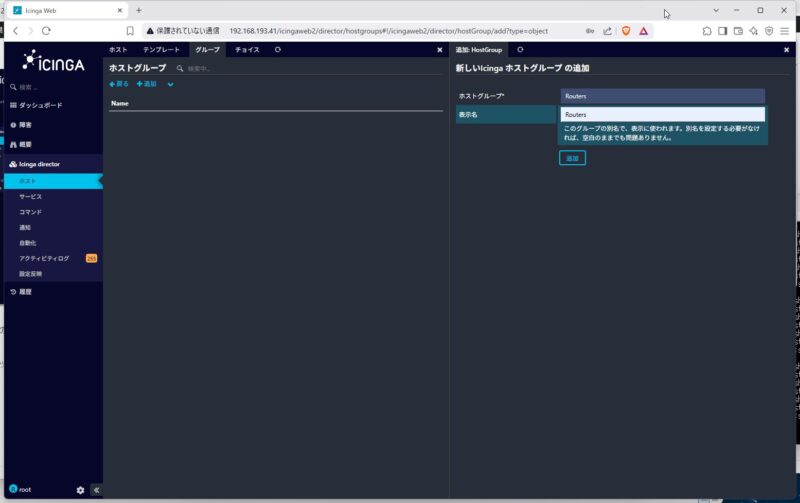The height and width of the screenshot is (503, 800).
Task: Collapse the sidebar with double chevron
Action: (96, 490)
